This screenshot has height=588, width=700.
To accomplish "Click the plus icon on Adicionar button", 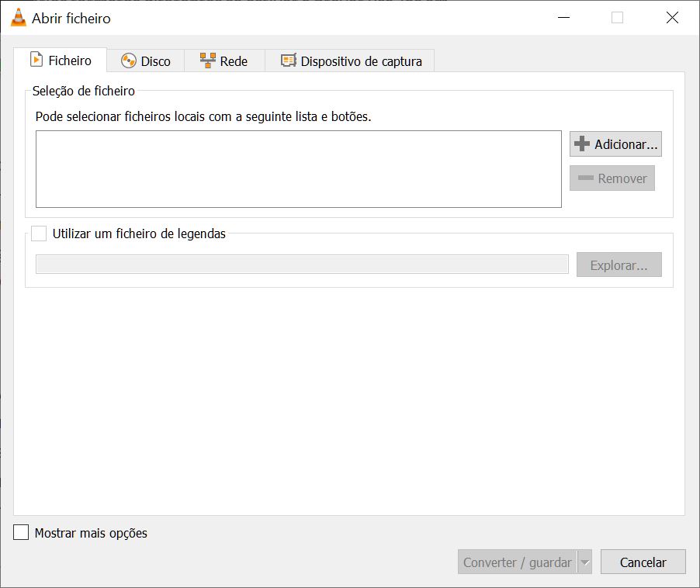I will coord(582,144).
